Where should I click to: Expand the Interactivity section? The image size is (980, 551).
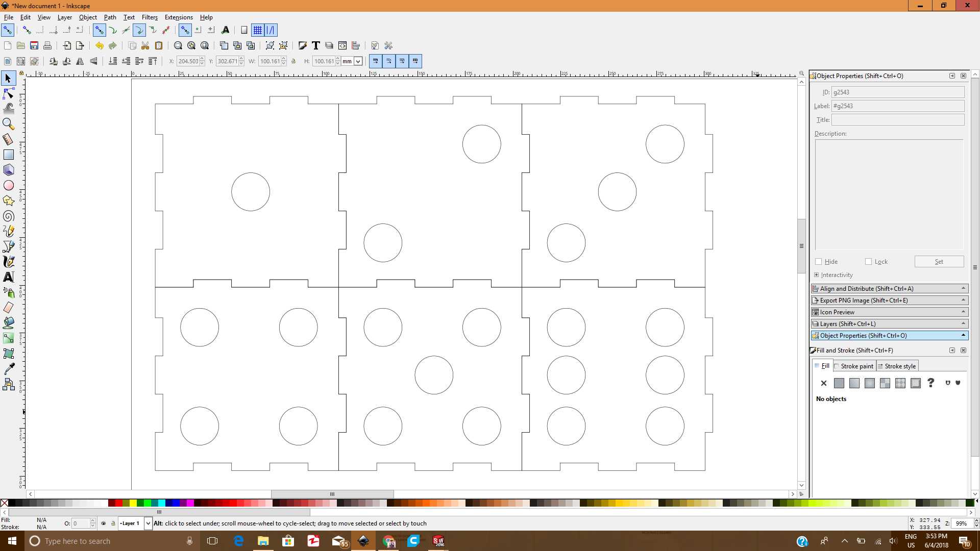tap(817, 275)
